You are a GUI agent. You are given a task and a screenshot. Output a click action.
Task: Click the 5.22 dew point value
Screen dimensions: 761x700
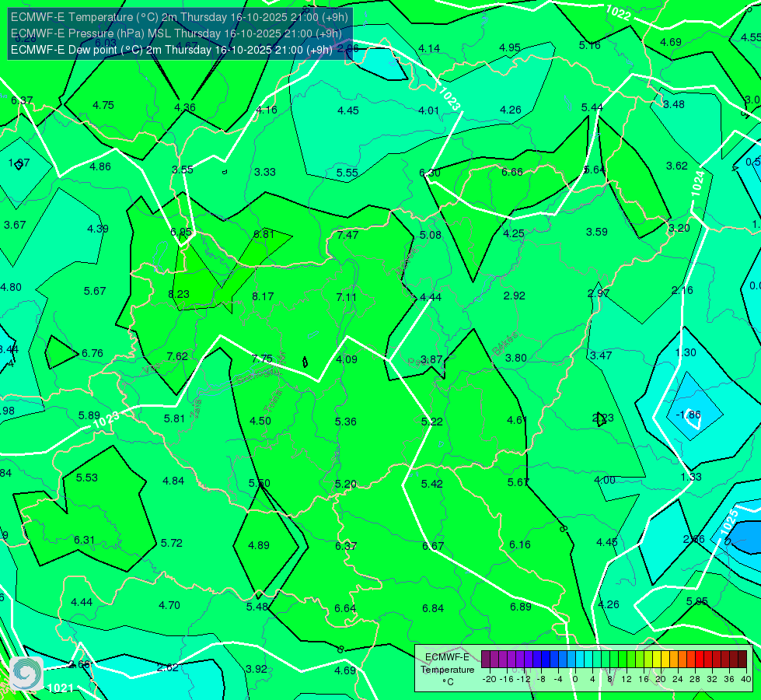432,422
